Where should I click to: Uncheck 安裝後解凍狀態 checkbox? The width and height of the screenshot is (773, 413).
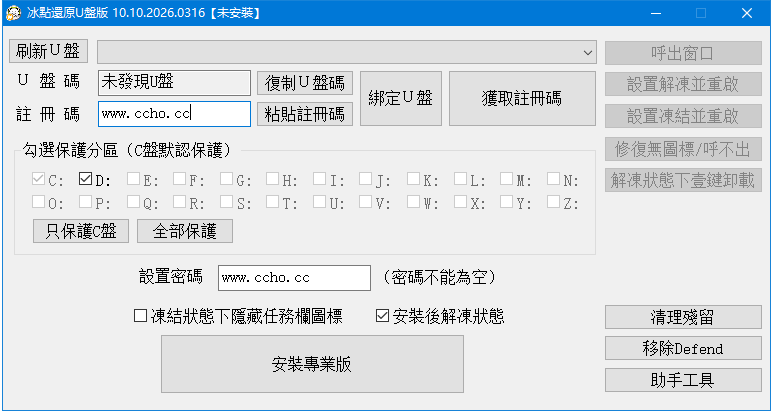(x=382, y=317)
